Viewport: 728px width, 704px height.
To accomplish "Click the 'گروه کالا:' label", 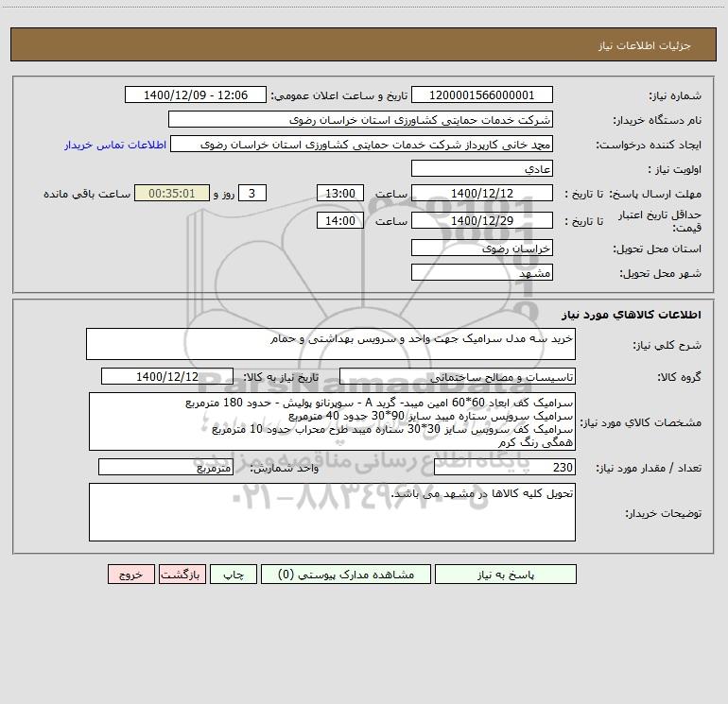I will pyautogui.click(x=680, y=377).
